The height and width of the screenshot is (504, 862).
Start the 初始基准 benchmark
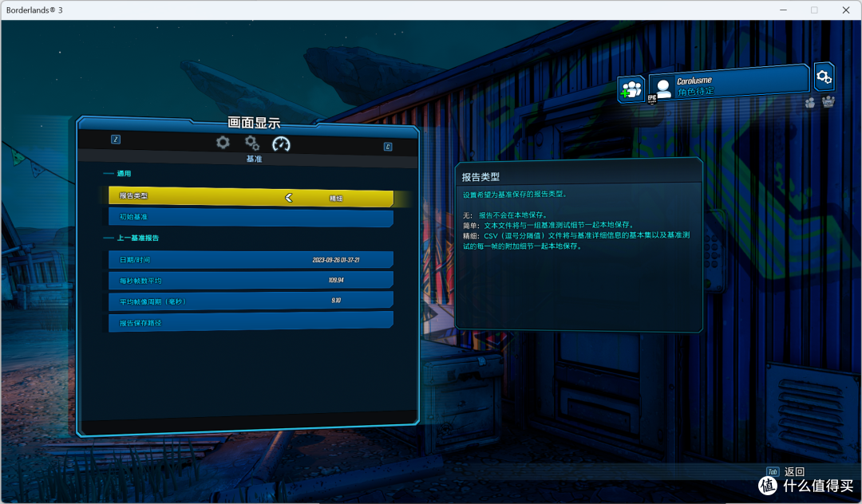pyautogui.click(x=251, y=217)
